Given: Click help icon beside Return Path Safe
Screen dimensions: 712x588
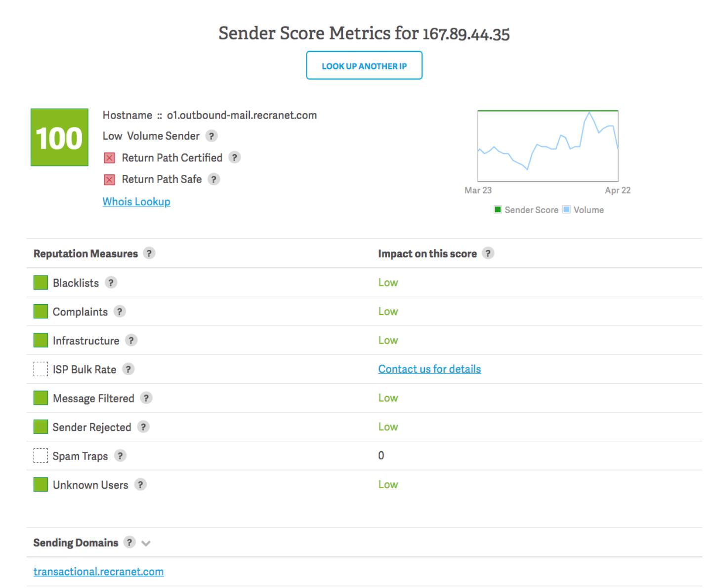Looking at the screenshot, I should click(x=213, y=179).
